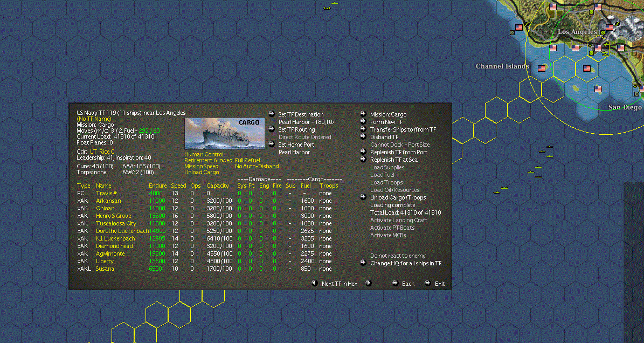Click the Pearl Harbor - 180,107 destination text
This screenshot has width=644, height=343.
(307, 122)
